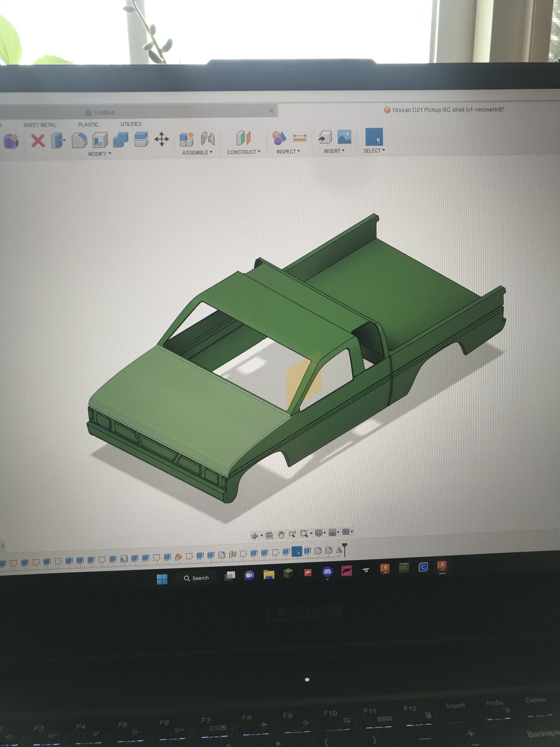This screenshot has width=560, height=747.
Task: Click the blue Select tool button
Action: (374, 137)
